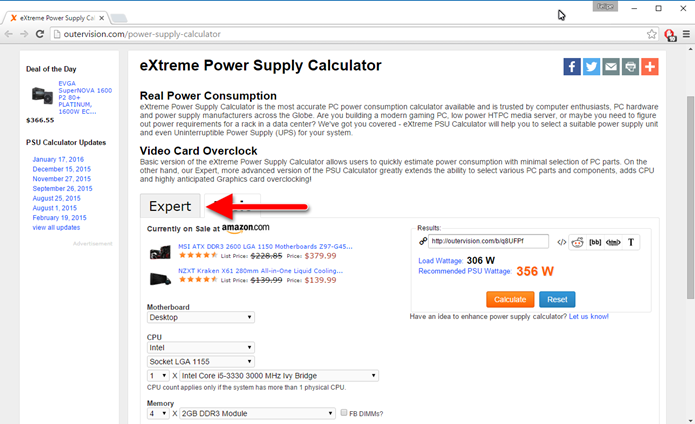Copy results as plain text T icon

631,242
